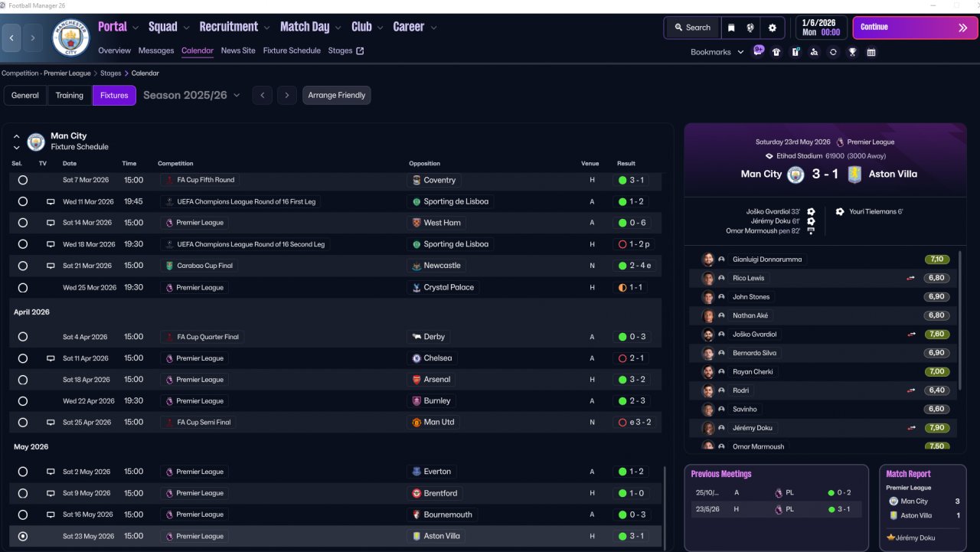
Task: Open the Search button
Action: tap(692, 28)
